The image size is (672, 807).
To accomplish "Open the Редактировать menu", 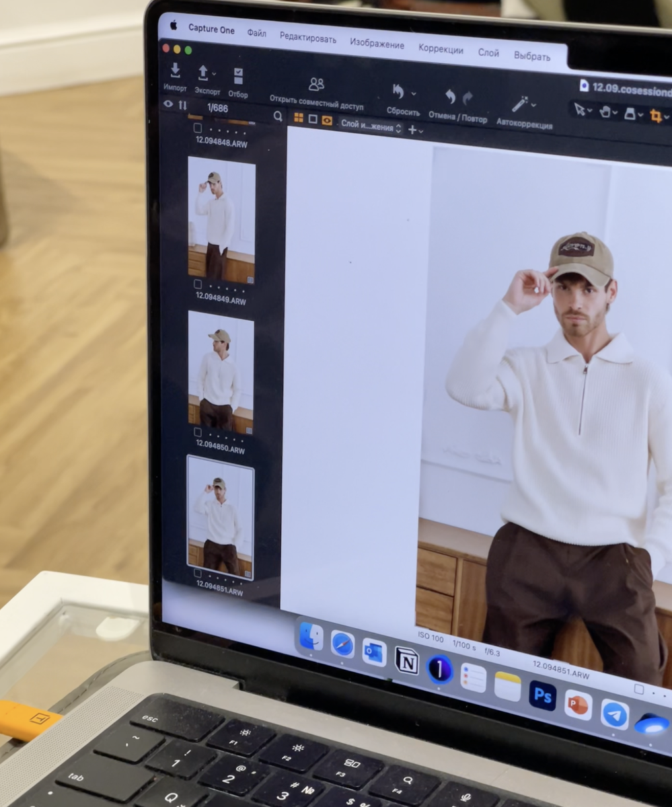I will coord(308,38).
